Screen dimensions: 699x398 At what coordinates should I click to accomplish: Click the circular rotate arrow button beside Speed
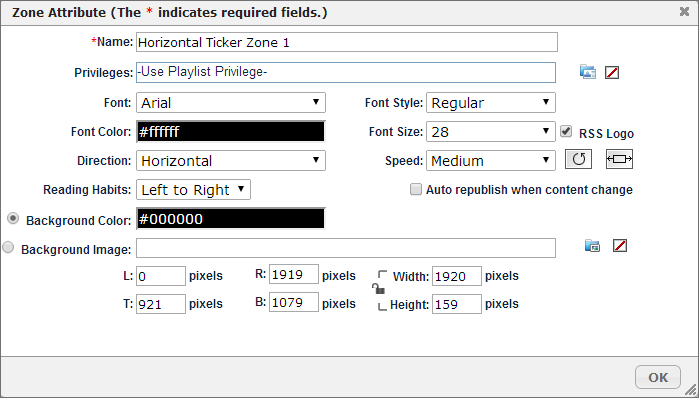pos(578,159)
